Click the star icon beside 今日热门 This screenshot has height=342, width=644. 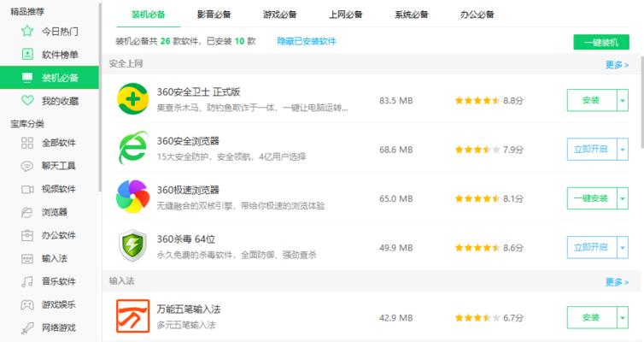click(27, 31)
